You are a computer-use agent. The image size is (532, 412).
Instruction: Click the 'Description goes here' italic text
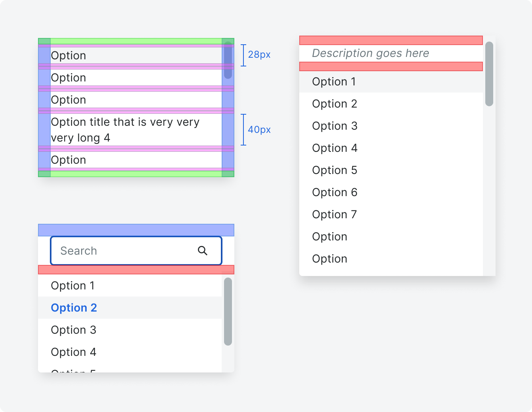point(370,53)
